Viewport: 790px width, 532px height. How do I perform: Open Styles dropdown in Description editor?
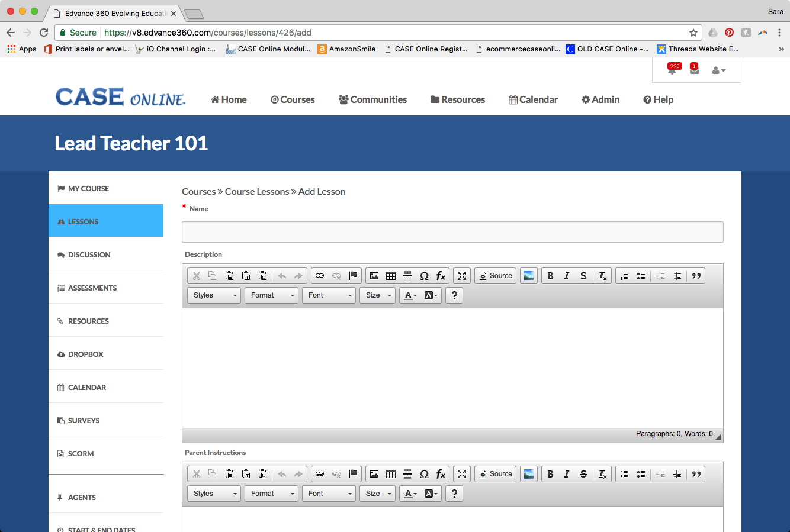(x=214, y=295)
